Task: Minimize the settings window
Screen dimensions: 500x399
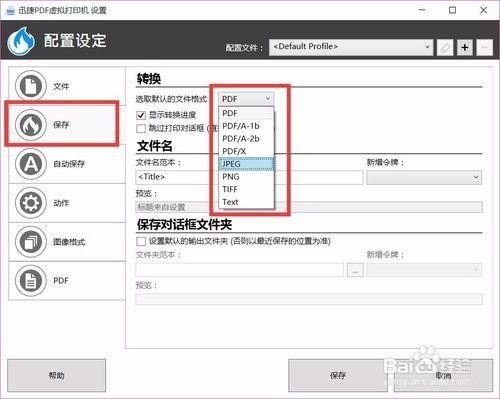Action: [x=422, y=10]
